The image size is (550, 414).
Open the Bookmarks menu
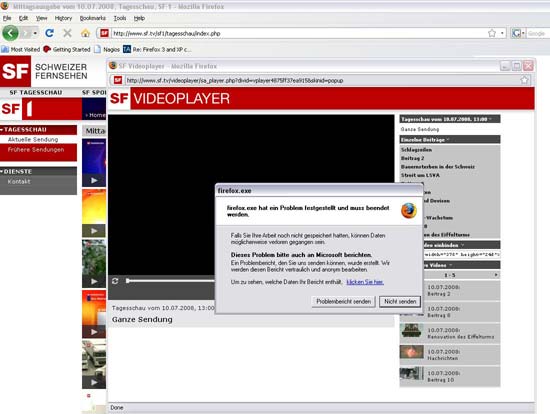93,18
